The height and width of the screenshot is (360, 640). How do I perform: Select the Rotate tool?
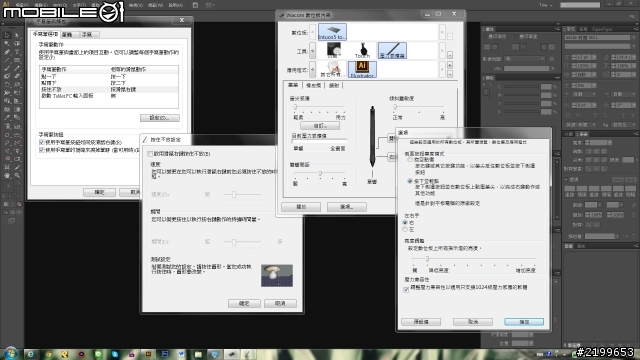coord(7,85)
